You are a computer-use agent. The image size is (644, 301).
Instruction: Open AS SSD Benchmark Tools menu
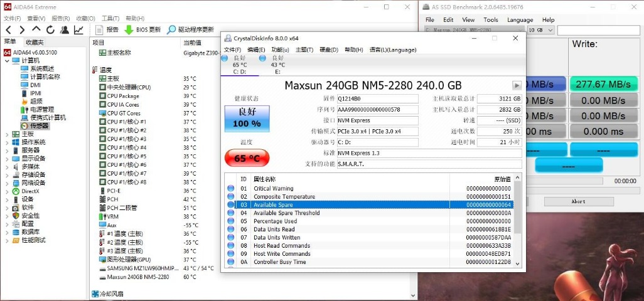coord(490,19)
